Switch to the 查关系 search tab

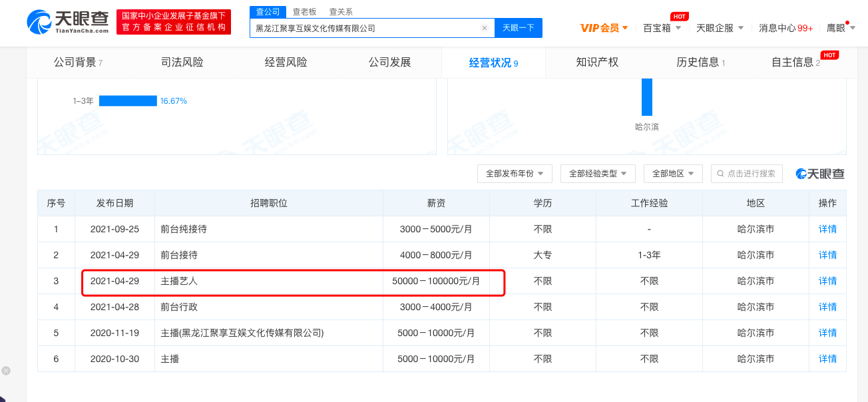coord(341,12)
